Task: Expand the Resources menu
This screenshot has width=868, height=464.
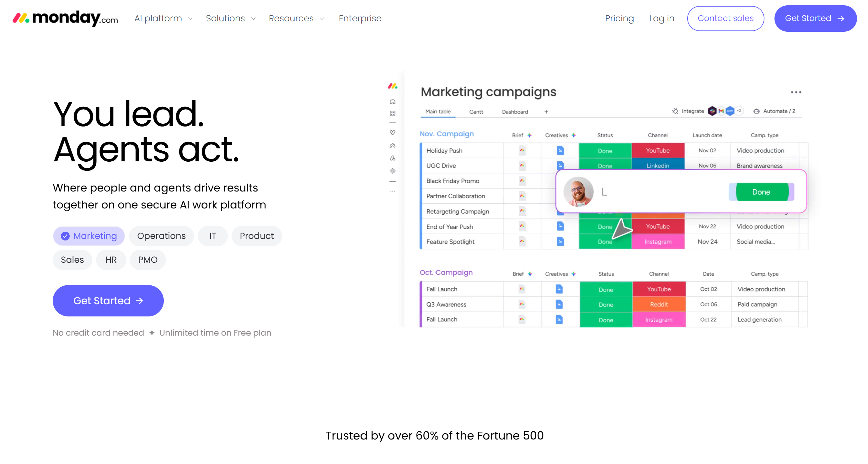Action: pos(297,18)
